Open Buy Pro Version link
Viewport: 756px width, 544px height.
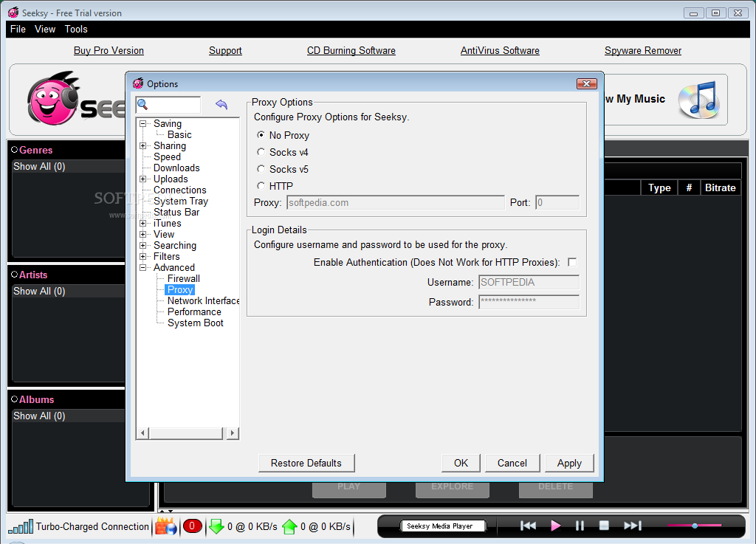(x=109, y=50)
